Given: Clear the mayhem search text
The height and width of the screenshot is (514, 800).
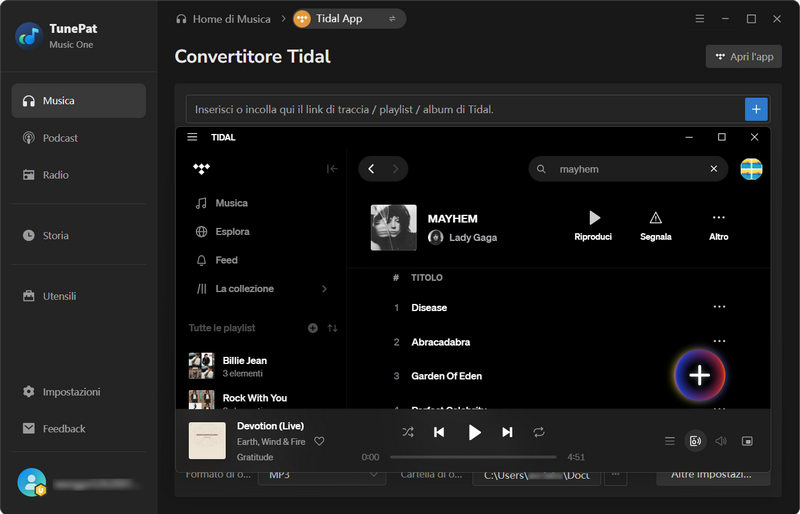Looking at the screenshot, I should [x=714, y=169].
